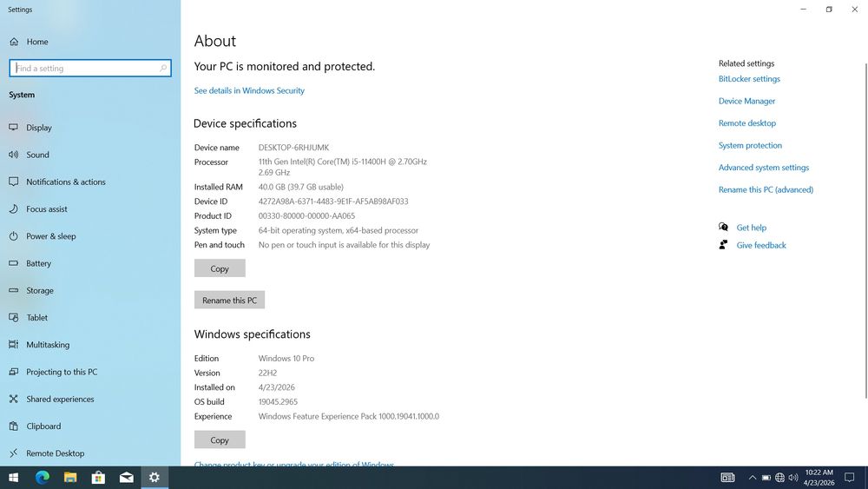Click the Get help link

pyautogui.click(x=751, y=228)
